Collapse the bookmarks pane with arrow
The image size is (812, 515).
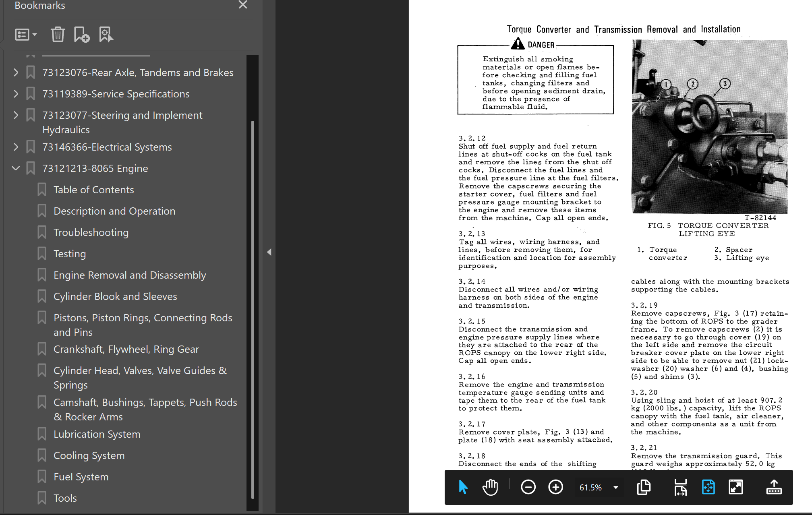click(269, 252)
